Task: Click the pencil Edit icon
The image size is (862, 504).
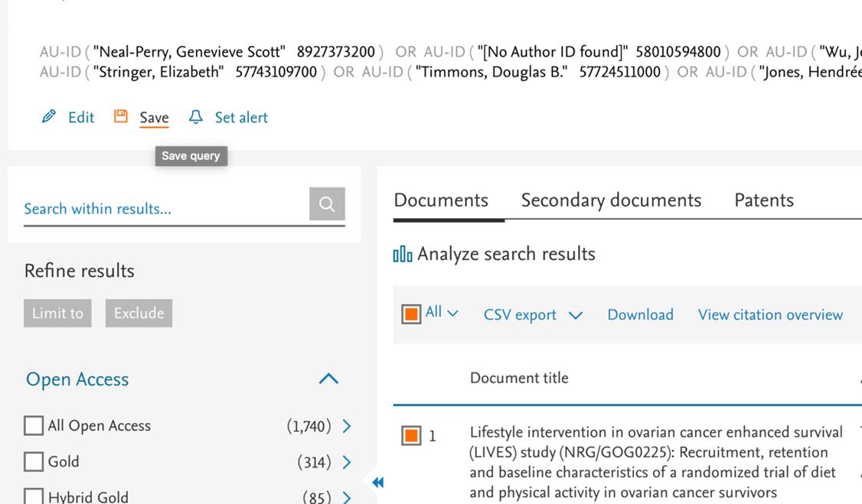Action: 48,116
